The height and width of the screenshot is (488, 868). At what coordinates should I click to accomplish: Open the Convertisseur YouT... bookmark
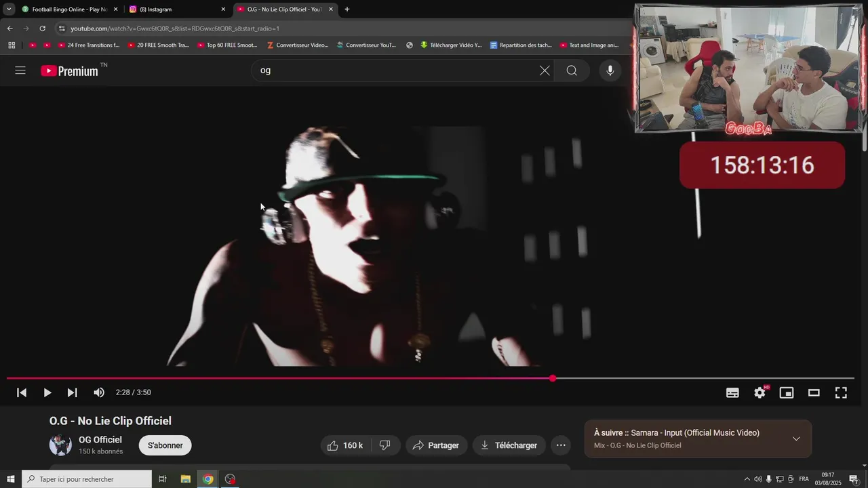tap(366, 45)
